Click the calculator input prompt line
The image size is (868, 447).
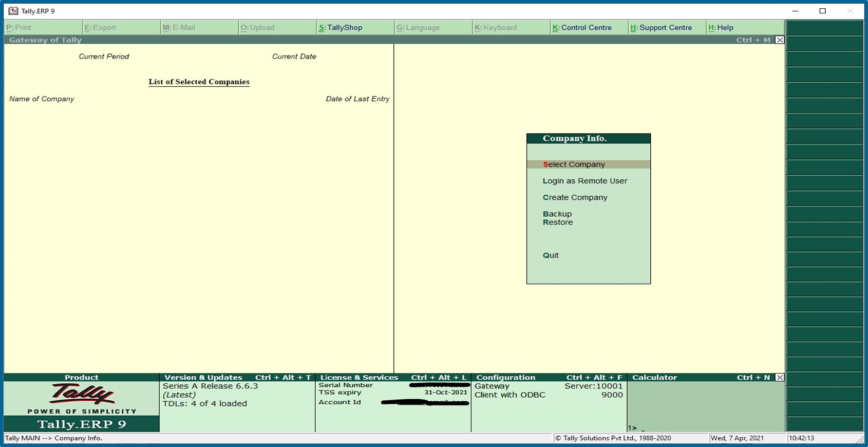(x=706, y=428)
